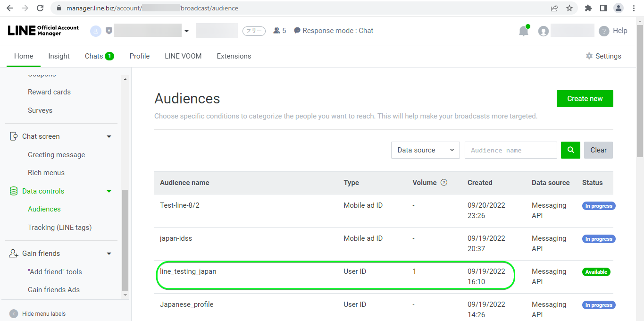Expand the account selector dropdown arrow
Viewport: 644px width, 321px height.
tap(186, 31)
